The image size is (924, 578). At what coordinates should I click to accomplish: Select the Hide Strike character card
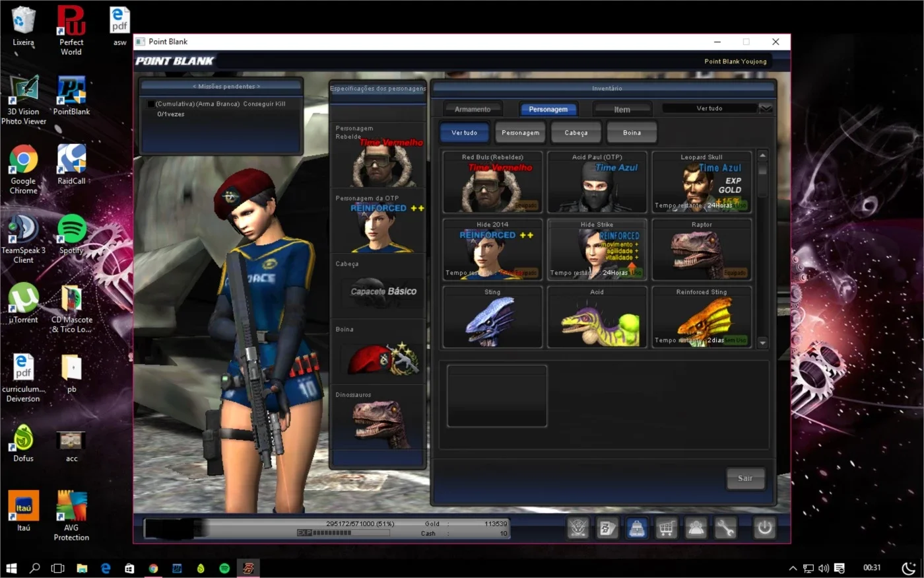tap(597, 249)
